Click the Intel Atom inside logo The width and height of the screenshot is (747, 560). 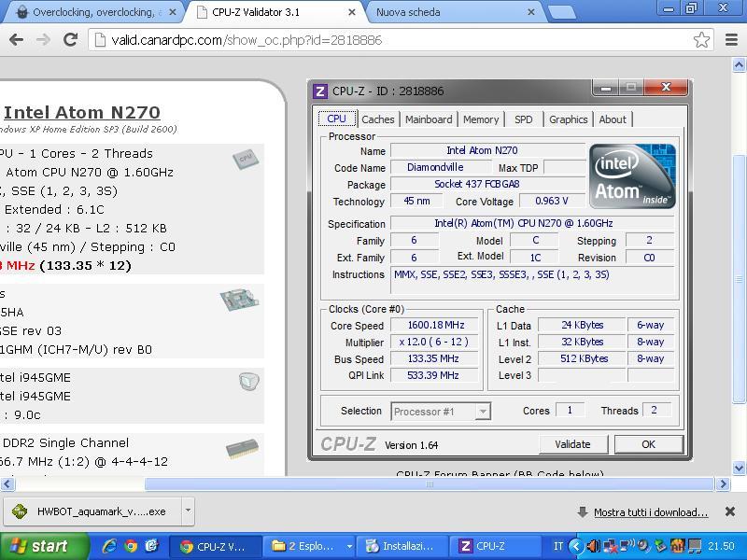(x=633, y=176)
